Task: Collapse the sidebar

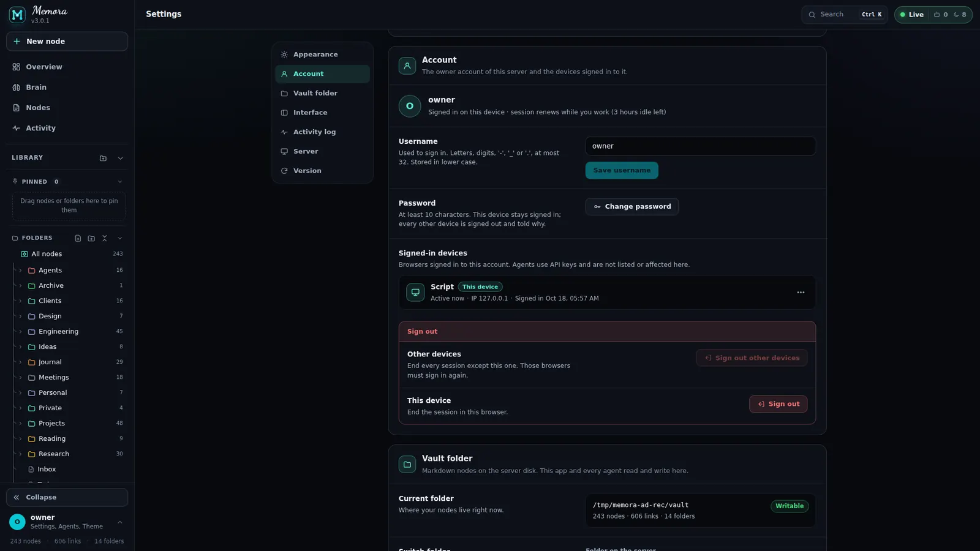Action: (x=67, y=497)
